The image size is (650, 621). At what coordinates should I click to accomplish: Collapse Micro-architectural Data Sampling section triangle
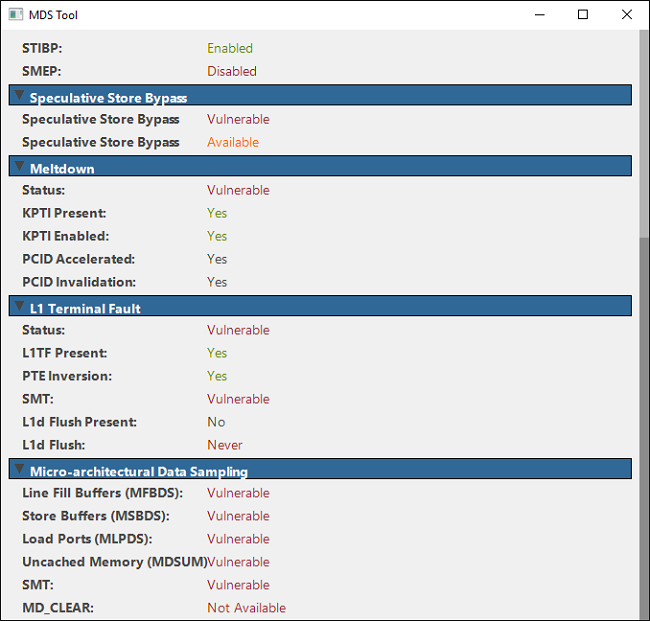click(18, 468)
